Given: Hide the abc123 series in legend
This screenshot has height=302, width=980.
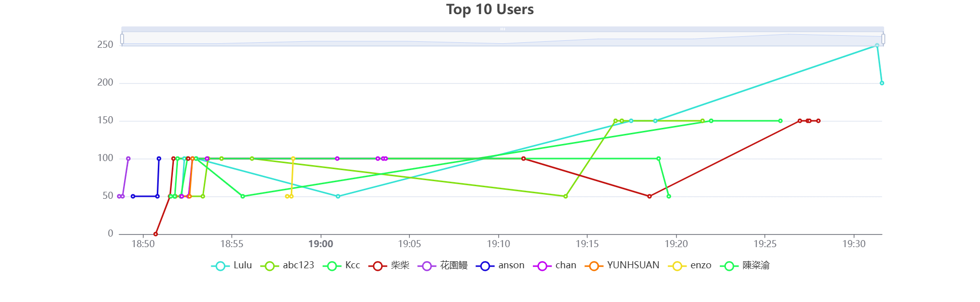Looking at the screenshot, I should [287, 266].
